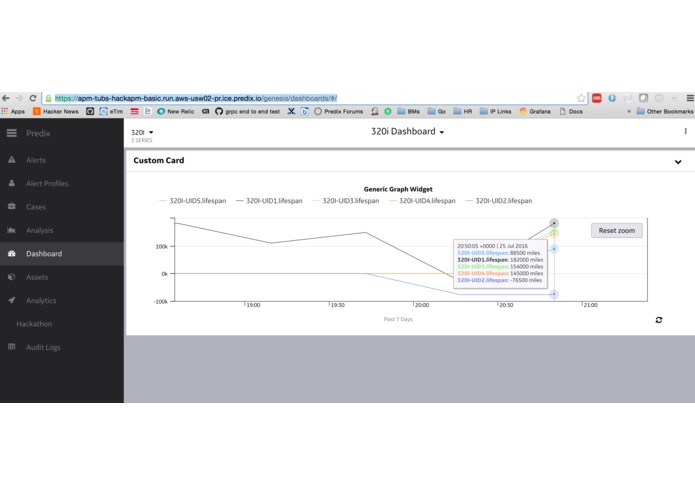Click the Analysis chart icon
This screenshot has width=695, height=494.
(x=12, y=230)
